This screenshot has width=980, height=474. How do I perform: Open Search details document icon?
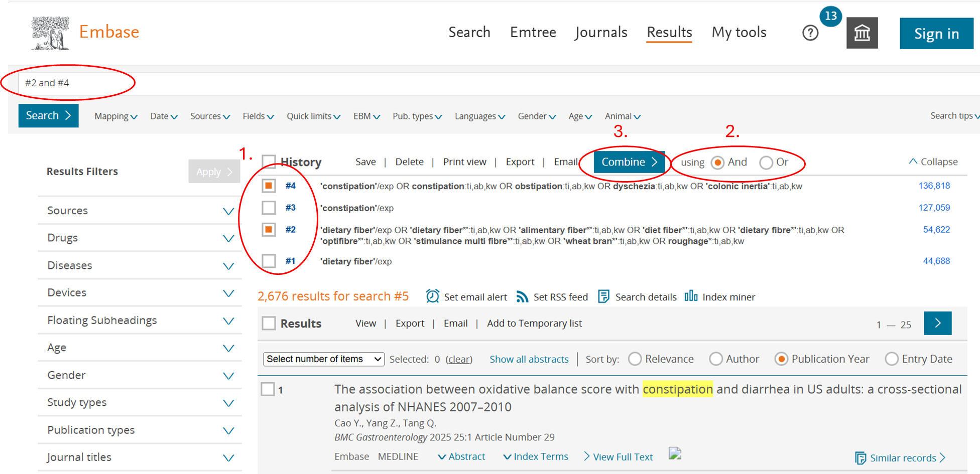point(603,296)
